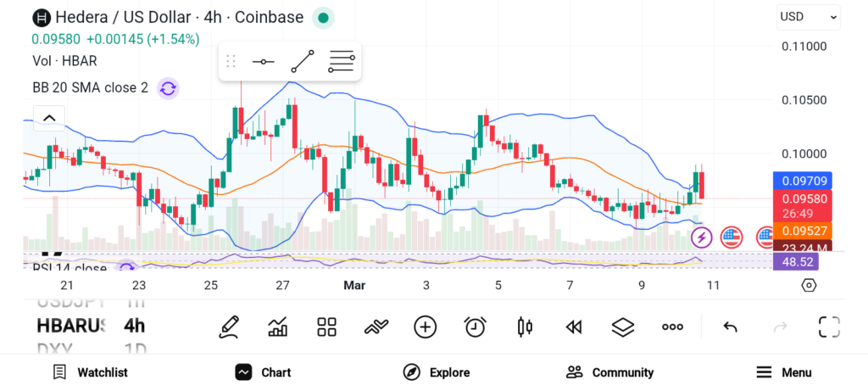This screenshot has height=391, width=868.
Task: Open the Community tab
Action: pyautogui.click(x=610, y=372)
